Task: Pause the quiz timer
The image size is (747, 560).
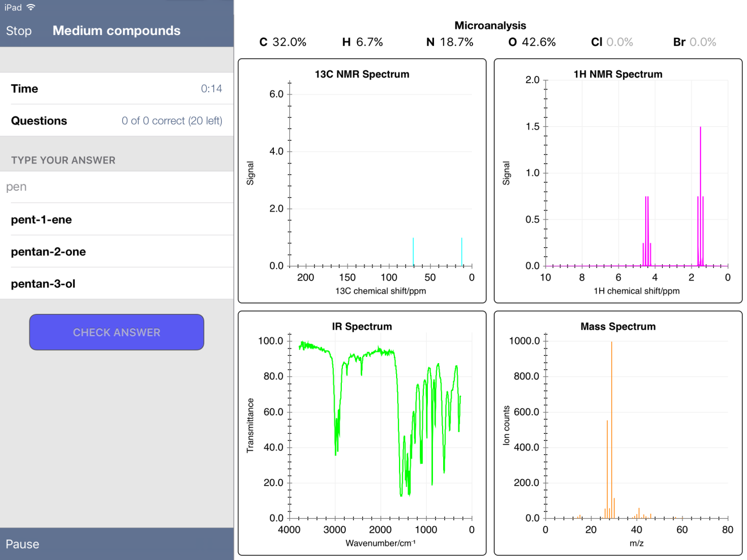Action: click(x=23, y=544)
